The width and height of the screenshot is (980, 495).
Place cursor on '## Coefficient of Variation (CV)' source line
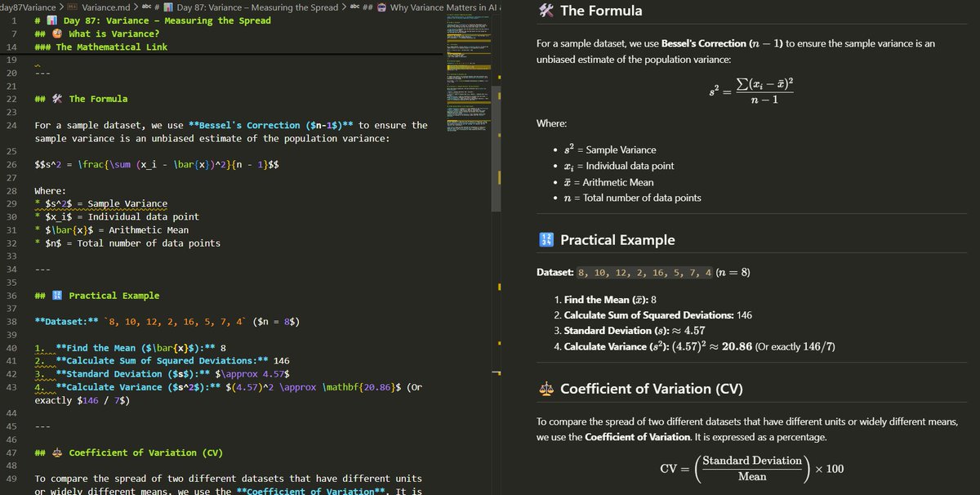click(129, 452)
